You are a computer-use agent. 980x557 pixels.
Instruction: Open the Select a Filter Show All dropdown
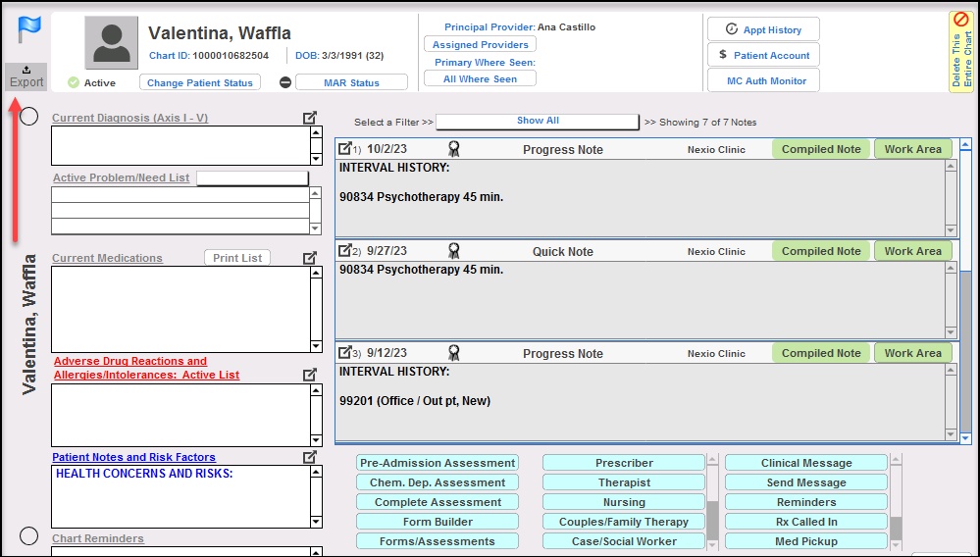(x=538, y=121)
